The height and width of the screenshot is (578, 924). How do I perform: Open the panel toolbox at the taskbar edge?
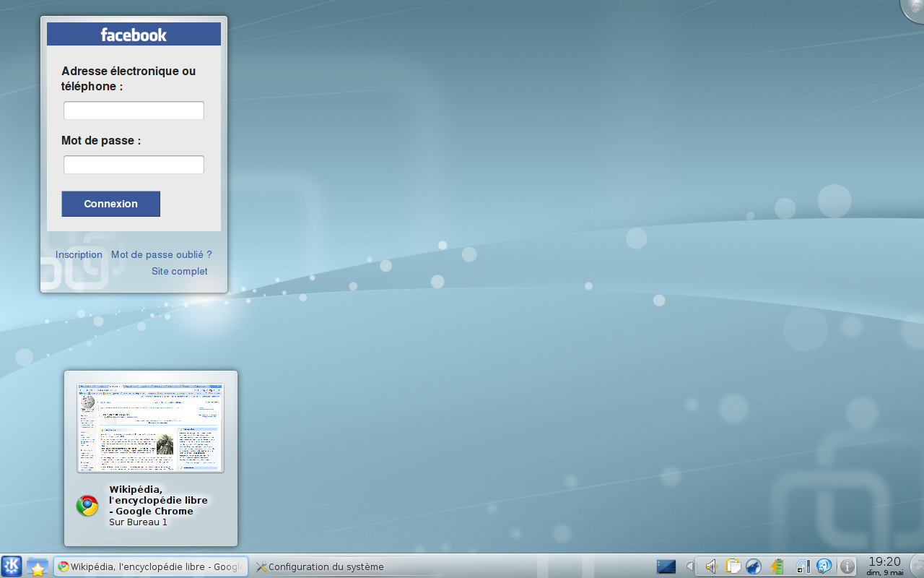(917, 566)
